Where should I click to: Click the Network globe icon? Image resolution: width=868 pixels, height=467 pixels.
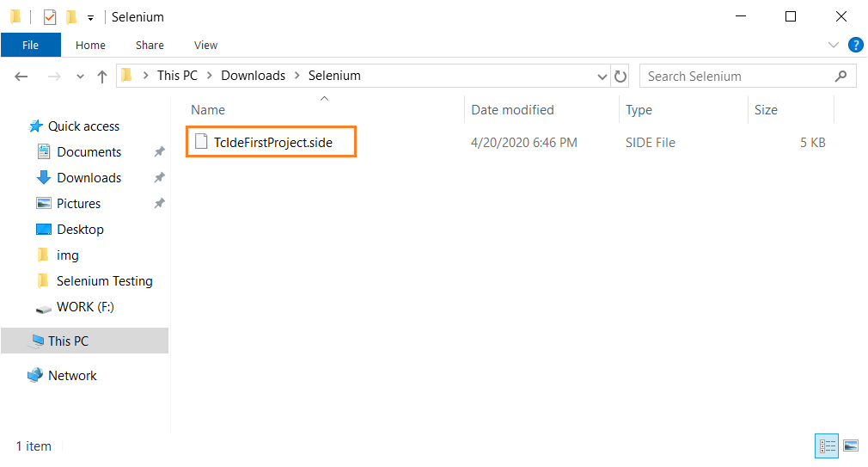tap(35, 375)
